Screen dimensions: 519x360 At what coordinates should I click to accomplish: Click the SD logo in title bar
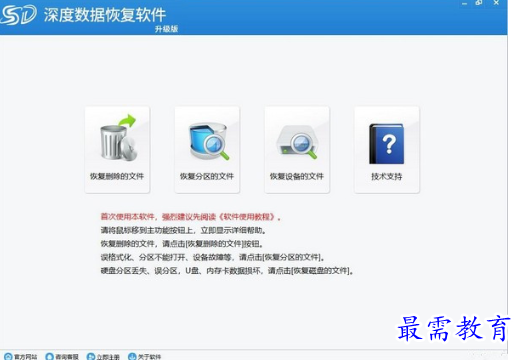pyautogui.click(x=18, y=15)
